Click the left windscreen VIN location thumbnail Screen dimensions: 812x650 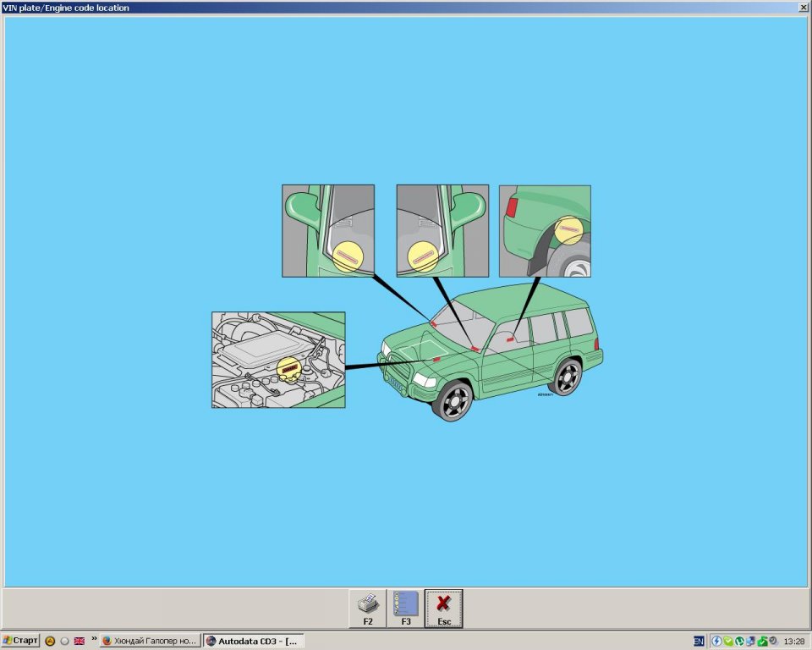coord(328,231)
